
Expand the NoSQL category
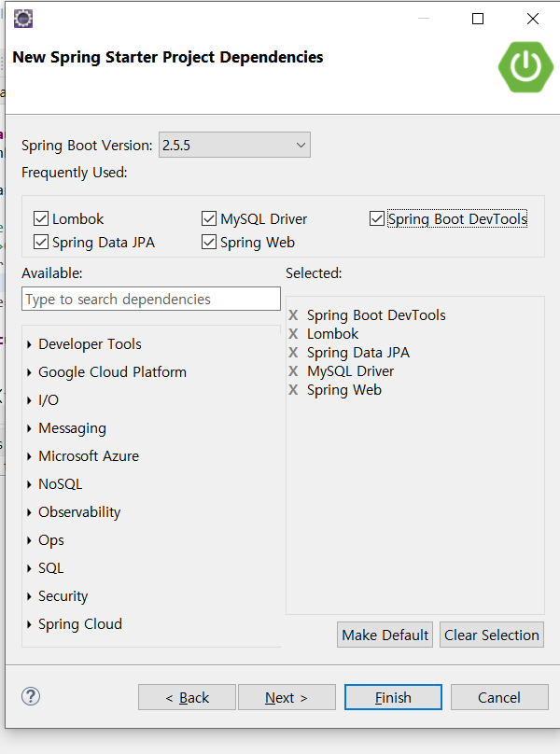29,484
